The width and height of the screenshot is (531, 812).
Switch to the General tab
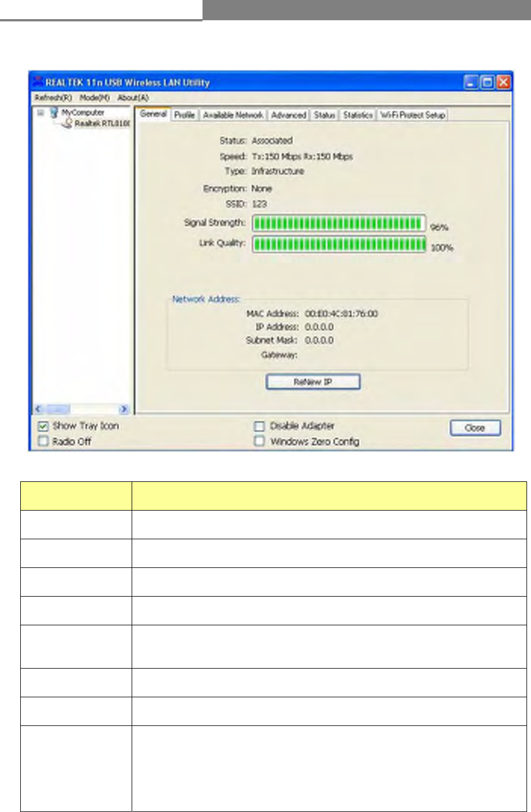click(153, 114)
